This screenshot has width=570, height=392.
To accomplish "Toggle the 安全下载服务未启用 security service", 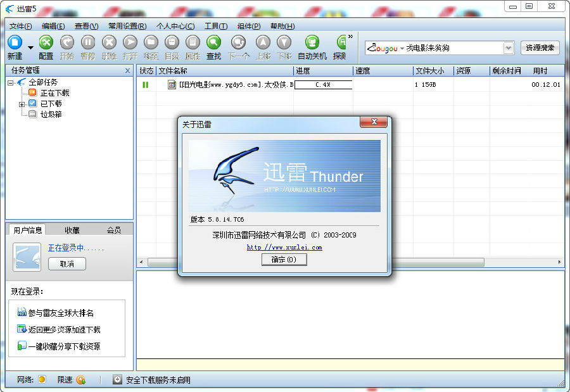I will (117, 379).
